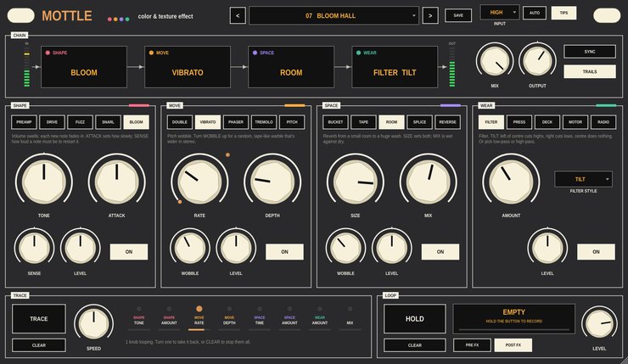
Task: Click the SENSE knob in SHAPE
Action: pyautogui.click(x=35, y=248)
